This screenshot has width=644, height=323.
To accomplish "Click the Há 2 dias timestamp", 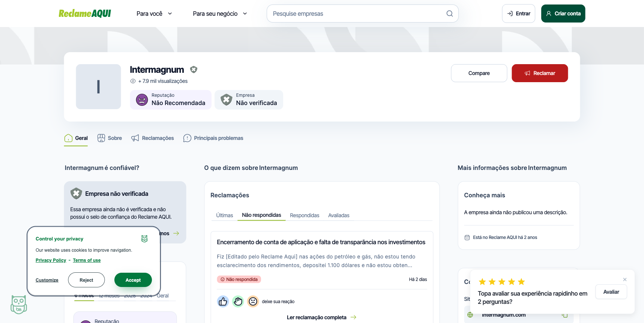I will pyautogui.click(x=418, y=279).
